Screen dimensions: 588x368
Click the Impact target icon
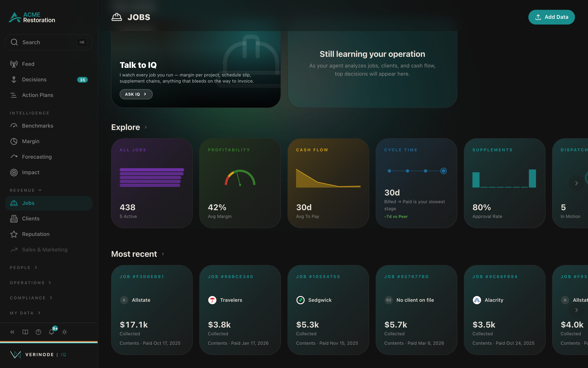pos(14,172)
